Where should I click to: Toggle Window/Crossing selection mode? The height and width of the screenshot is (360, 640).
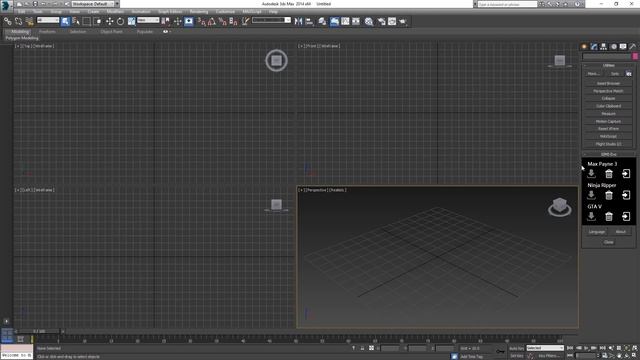click(98, 21)
